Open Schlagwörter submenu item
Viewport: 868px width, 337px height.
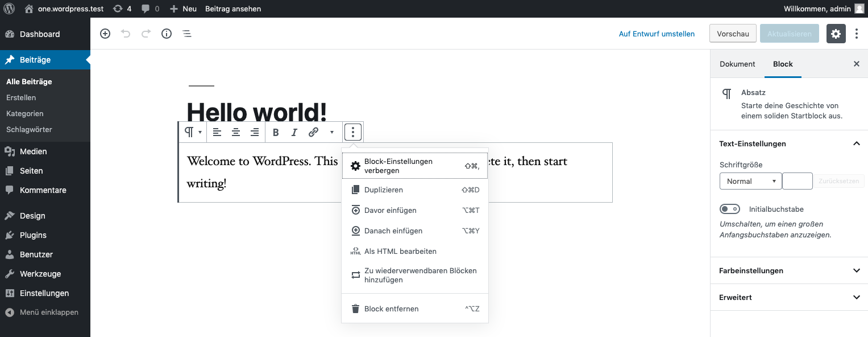pos(29,129)
